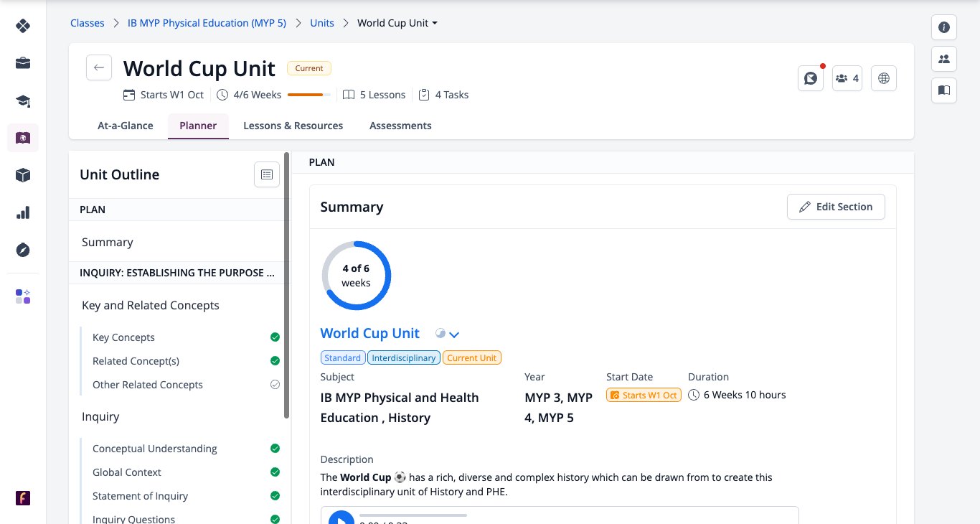
Task: Toggle the Conceptual Understanding completion check
Action: [275, 449]
